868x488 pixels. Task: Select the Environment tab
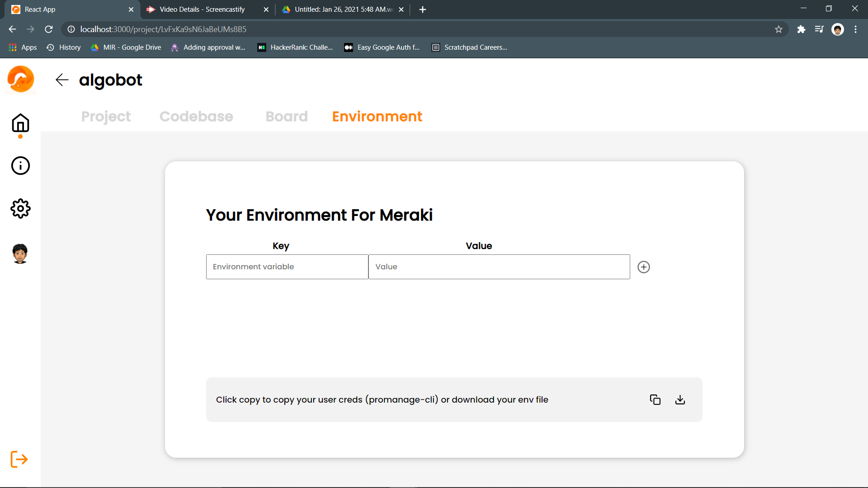click(x=377, y=117)
